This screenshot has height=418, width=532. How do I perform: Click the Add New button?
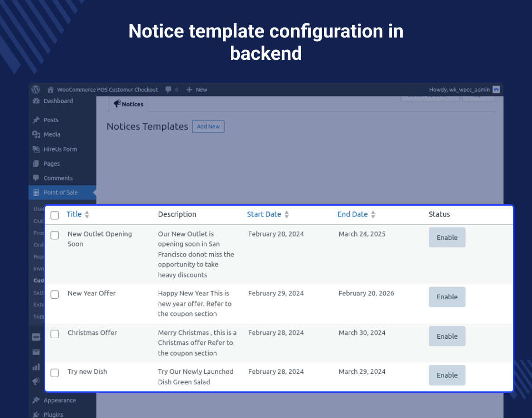[x=208, y=126]
